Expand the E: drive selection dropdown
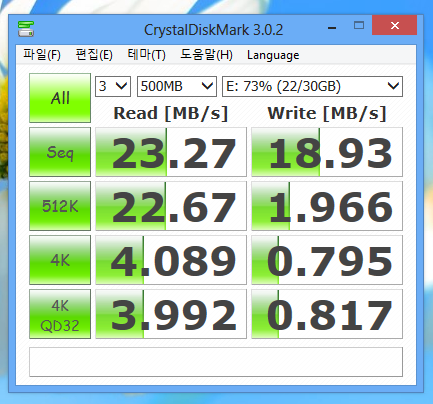The height and width of the screenshot is (404, 433). point(312,87)
